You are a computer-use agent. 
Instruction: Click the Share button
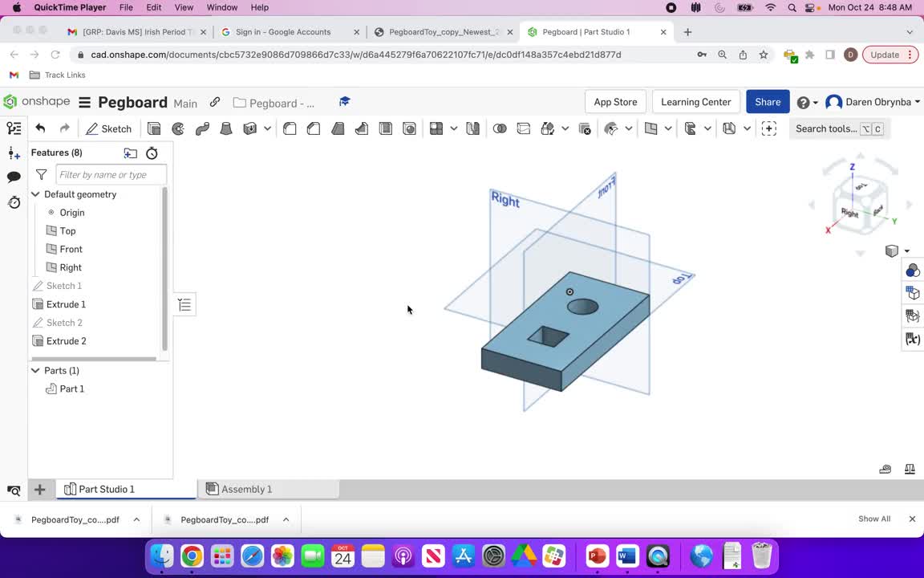coord(768,102)
